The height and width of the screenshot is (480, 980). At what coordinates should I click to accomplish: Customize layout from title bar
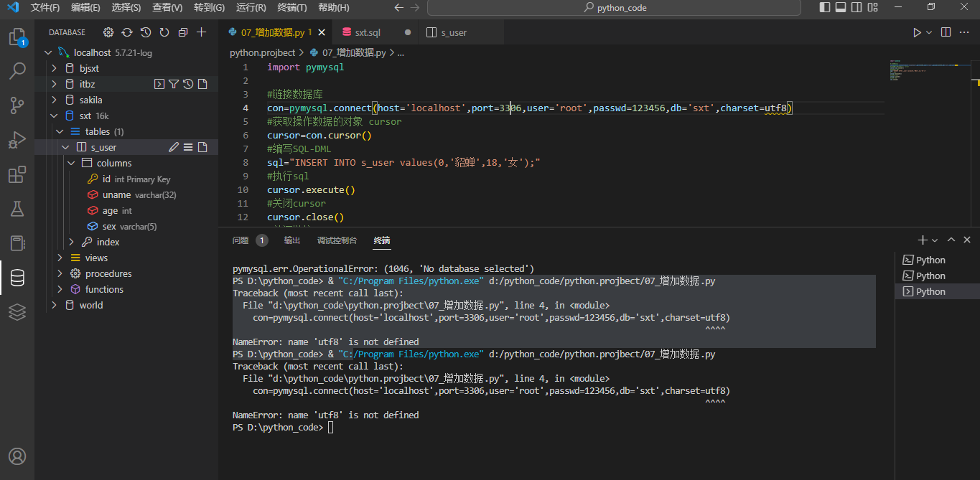[874, 7]
